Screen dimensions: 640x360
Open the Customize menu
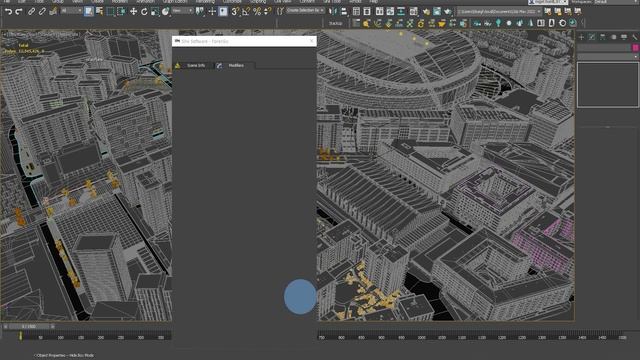(232, 2)
